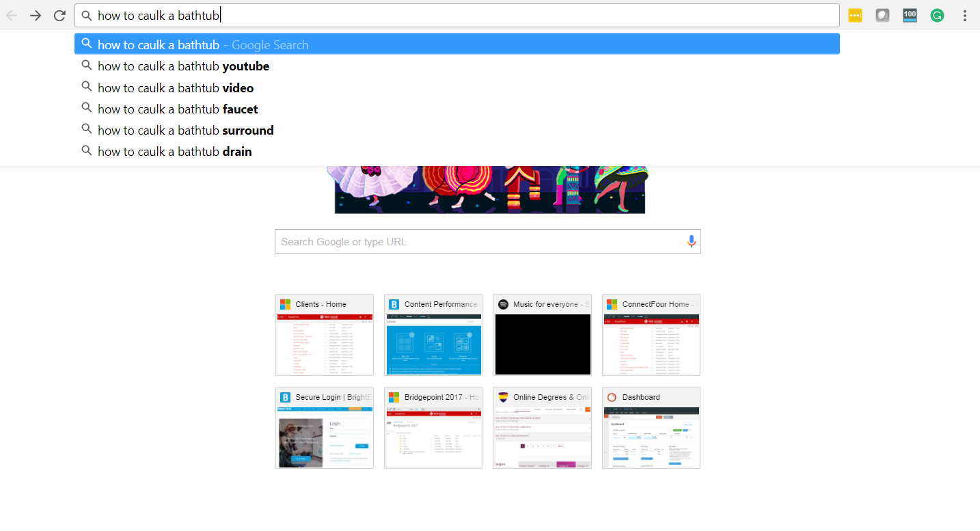Choose suggestion 'how to caulk a bathtub surround'
The image size is (980, 531).
[x=457, y=130]
